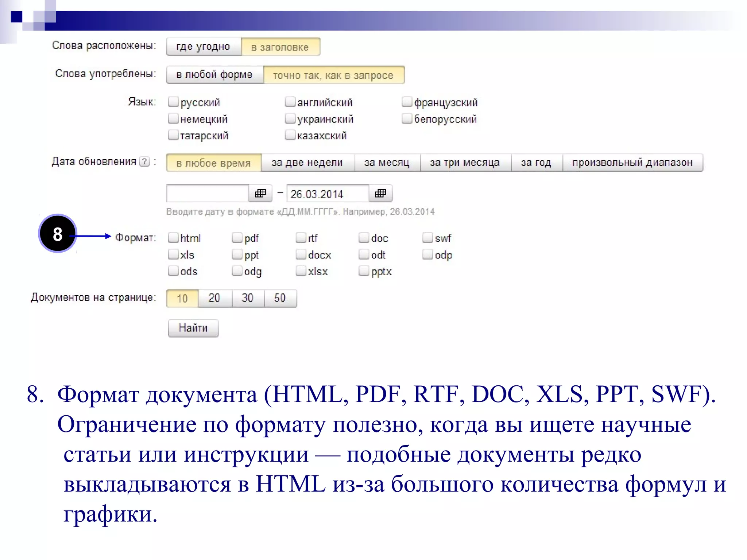Check the немецкий language box
The height and width of the screenshot is (560, 747).
[x=173, y=118]
